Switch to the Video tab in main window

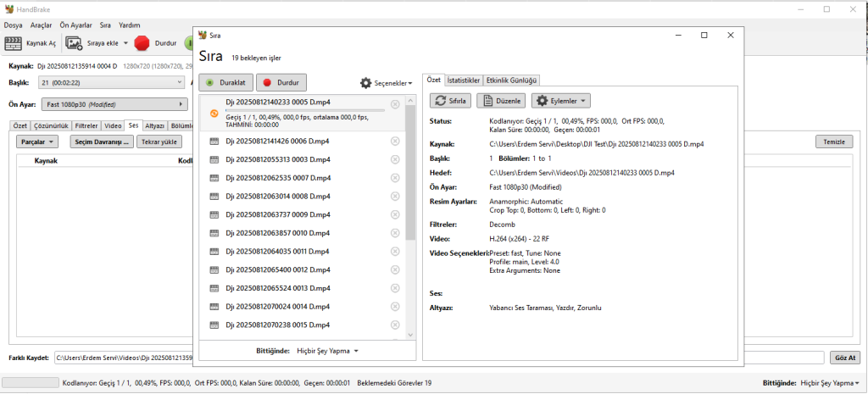click(x=113, y=125)
